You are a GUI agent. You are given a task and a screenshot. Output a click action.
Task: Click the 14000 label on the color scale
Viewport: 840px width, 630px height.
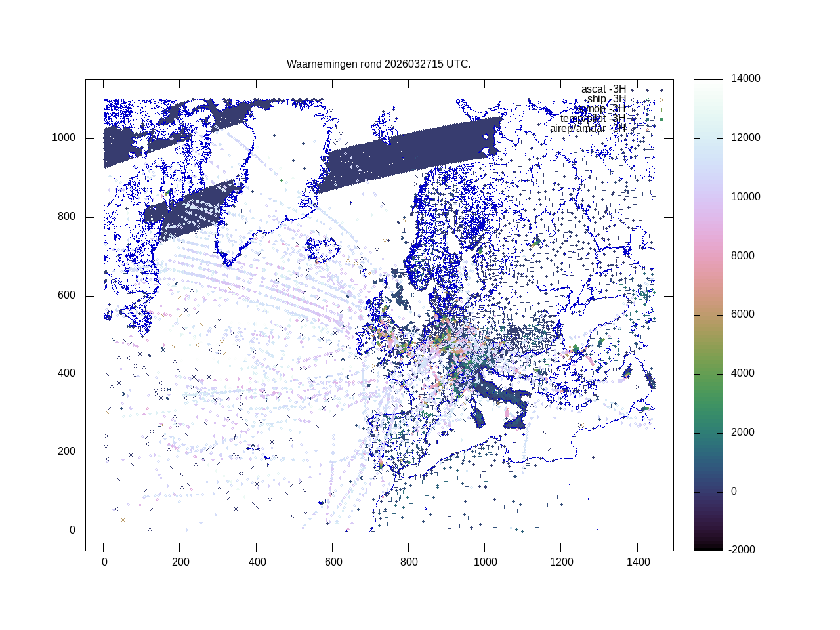pyautogui.click(x=745, y=79)
